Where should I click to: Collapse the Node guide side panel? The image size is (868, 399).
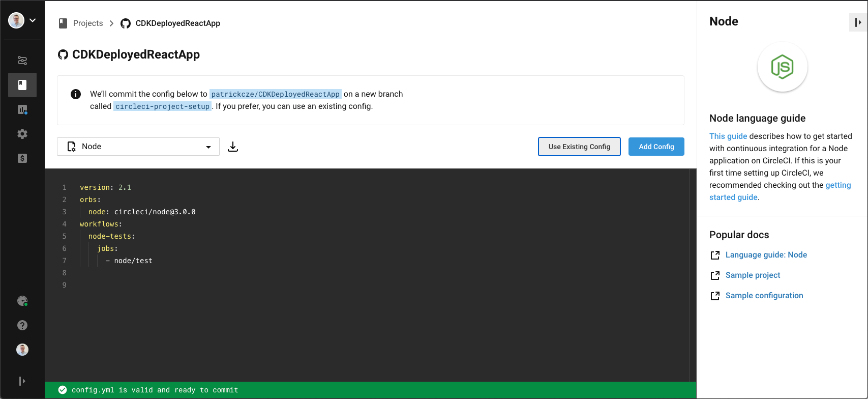[x=858, y=22]
